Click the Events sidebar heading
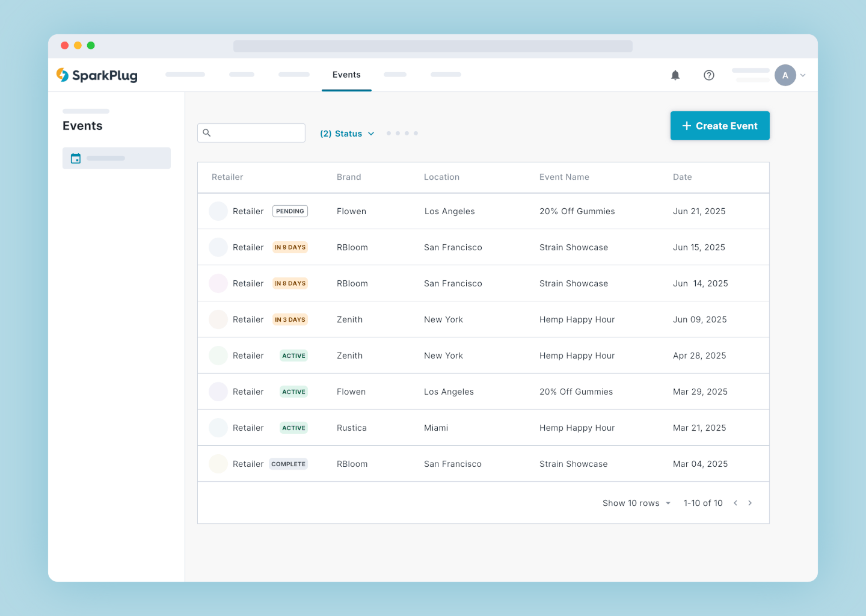Viewport: 866px width, 616px height. point(82,126)
